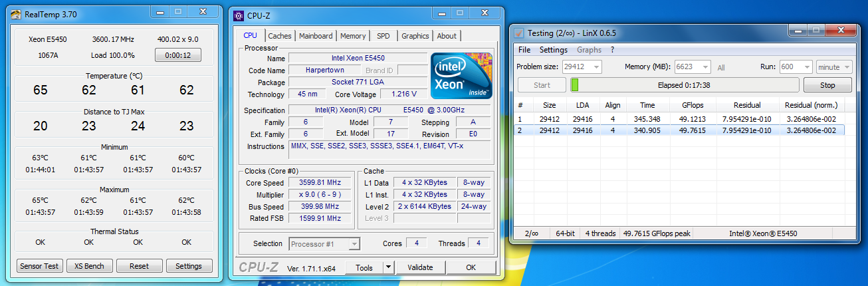868x286 pixels.
Task: Click the 4 threads status bar entry
Action: [x=600, y=233]
